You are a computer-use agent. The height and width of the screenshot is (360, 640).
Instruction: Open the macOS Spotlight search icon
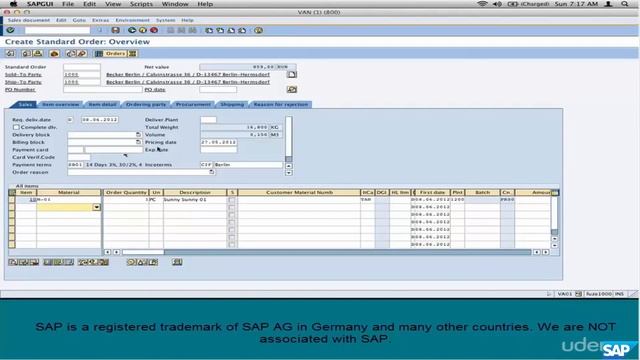tap(624, 4)
